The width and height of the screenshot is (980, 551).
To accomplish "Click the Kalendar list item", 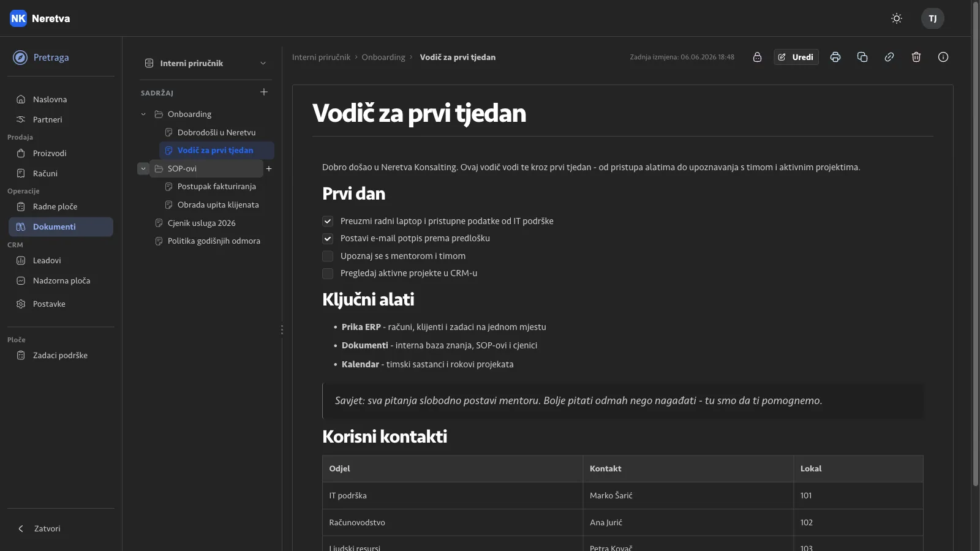I will (x=428, y=364).
